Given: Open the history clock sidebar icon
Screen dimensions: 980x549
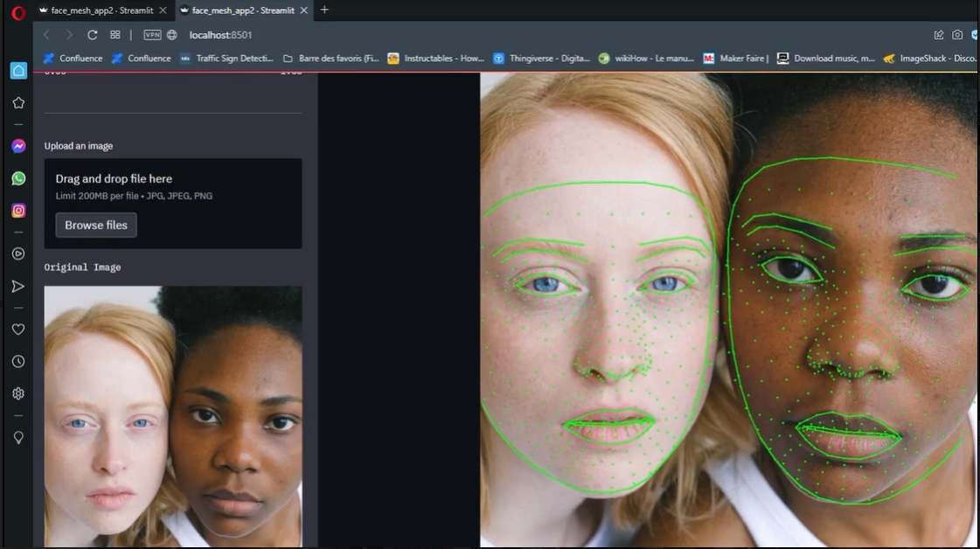Looking at the screenshot, I should coord(18,361).
